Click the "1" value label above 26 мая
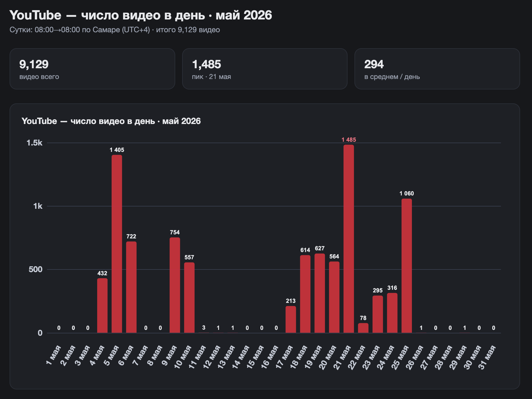 [x=421, y=328]
